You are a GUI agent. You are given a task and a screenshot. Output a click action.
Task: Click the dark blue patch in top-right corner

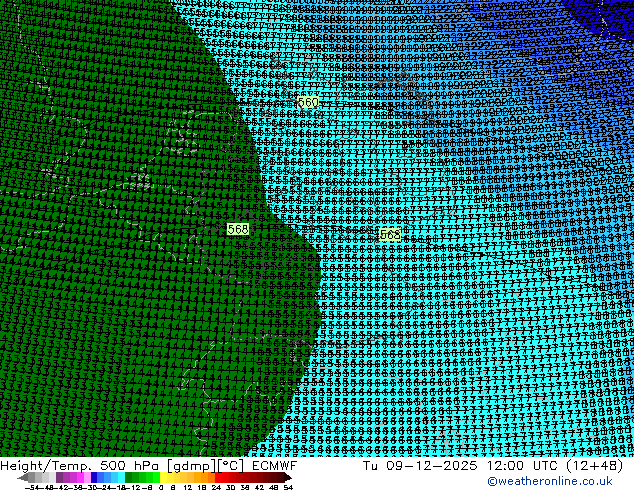click(612, 10)
